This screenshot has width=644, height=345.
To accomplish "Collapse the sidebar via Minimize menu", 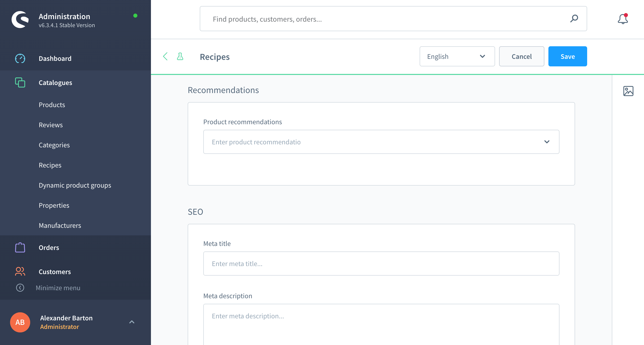I will click(58, 288).
